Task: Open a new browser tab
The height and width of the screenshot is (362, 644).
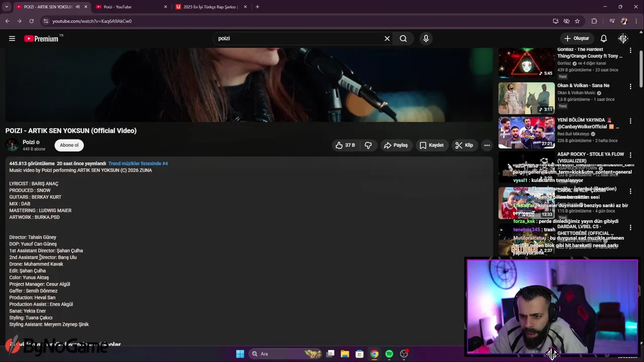Action: pyautogui.click(x=257, y=7)
